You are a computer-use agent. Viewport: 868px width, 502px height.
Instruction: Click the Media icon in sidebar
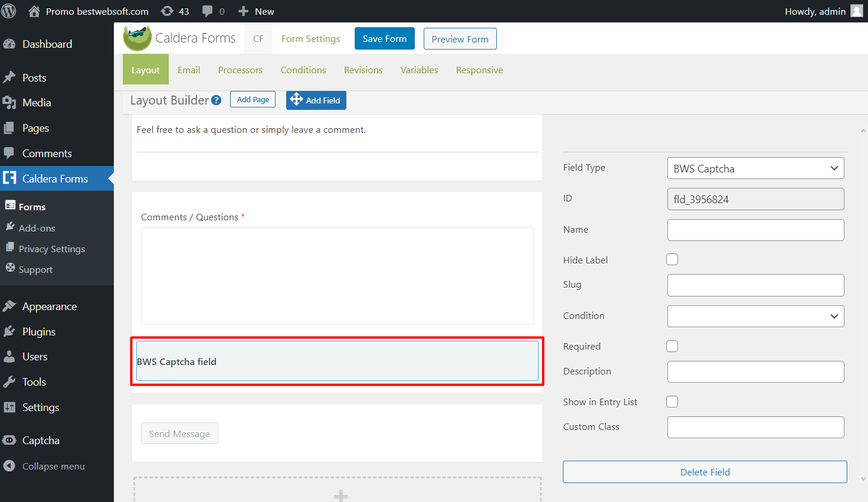pyautogui.click(x=9, y=103)
